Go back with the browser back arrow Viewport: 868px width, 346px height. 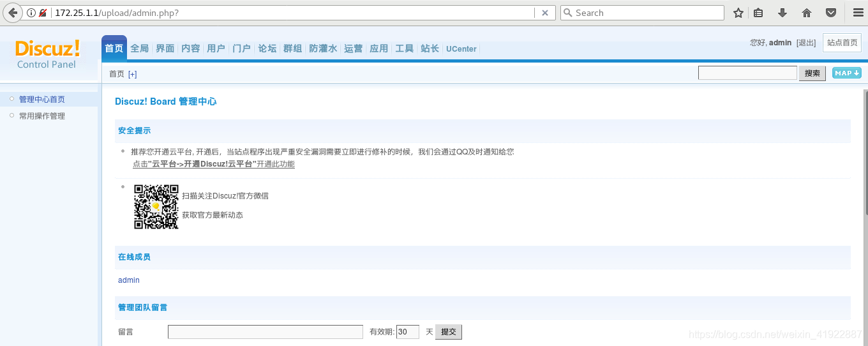pos(13,13)
